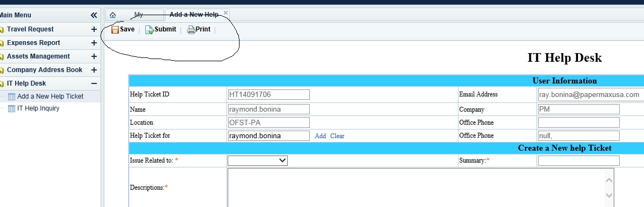Click the Company field showing PM
This screenshot has width=644, height=207.
point(579,109)
